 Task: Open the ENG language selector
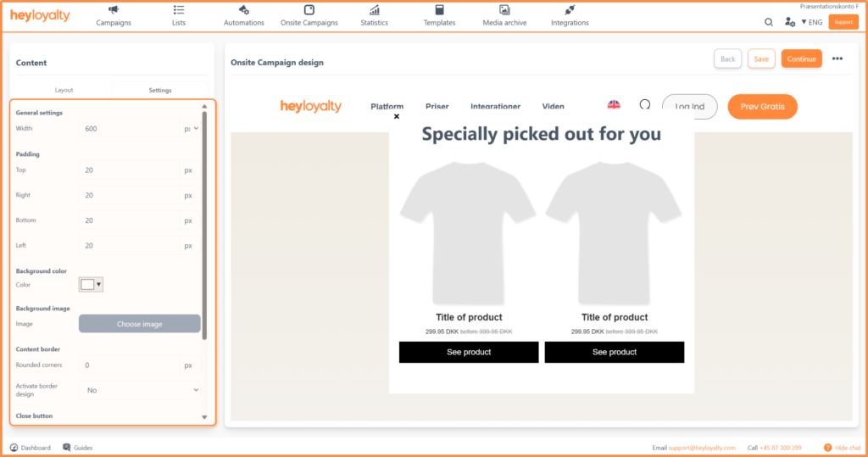click(812, 22)
